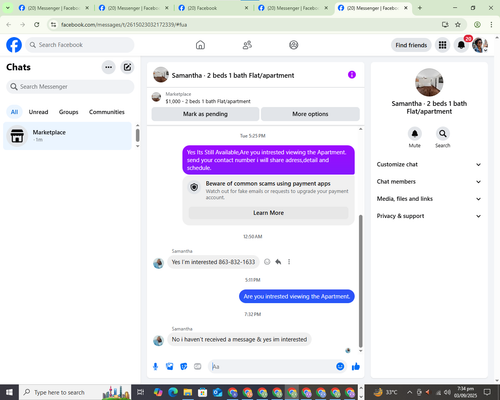
Task: Click the large listing photo in the info panel
Action: point(429,82)
